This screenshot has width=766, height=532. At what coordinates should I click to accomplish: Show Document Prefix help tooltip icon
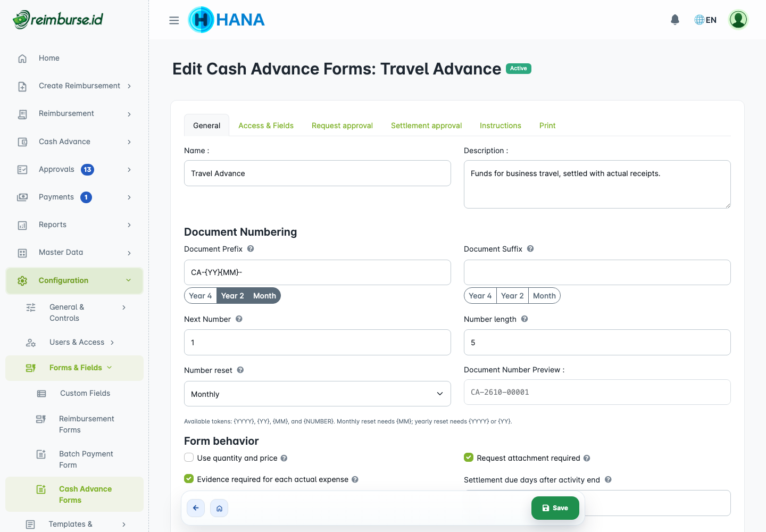(251, 248)
